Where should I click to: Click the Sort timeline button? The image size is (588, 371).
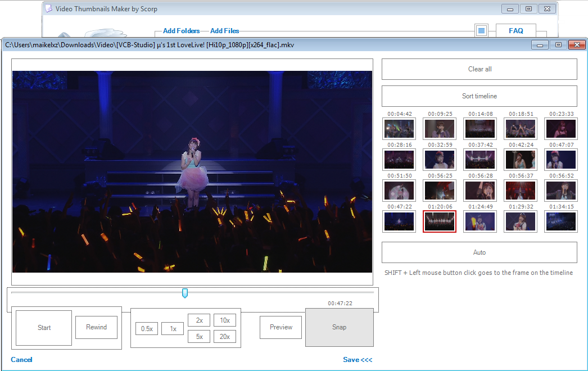click(x=480, y=96)
